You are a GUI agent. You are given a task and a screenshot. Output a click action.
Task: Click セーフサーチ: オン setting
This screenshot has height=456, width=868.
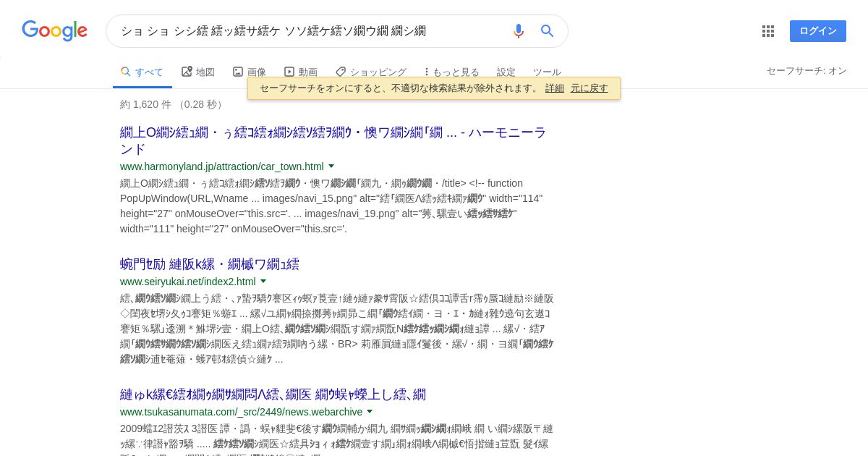[807, 71]
